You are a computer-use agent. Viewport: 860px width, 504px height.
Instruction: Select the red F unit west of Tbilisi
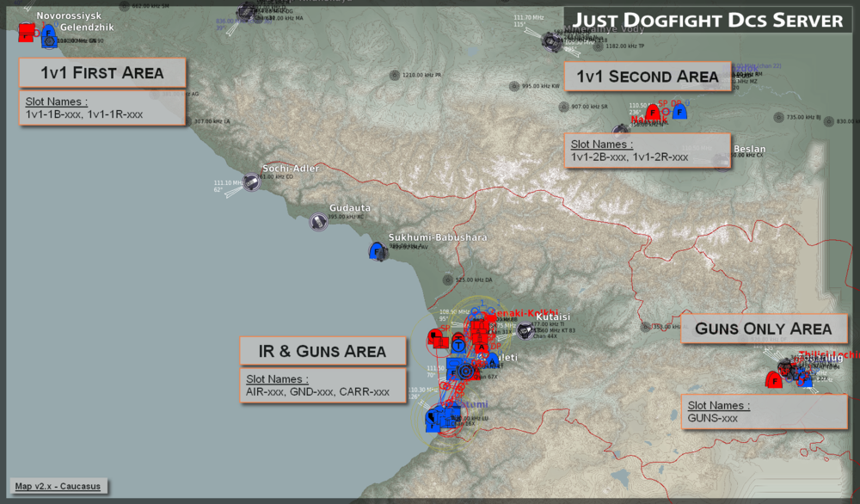[x=774, y=379]
